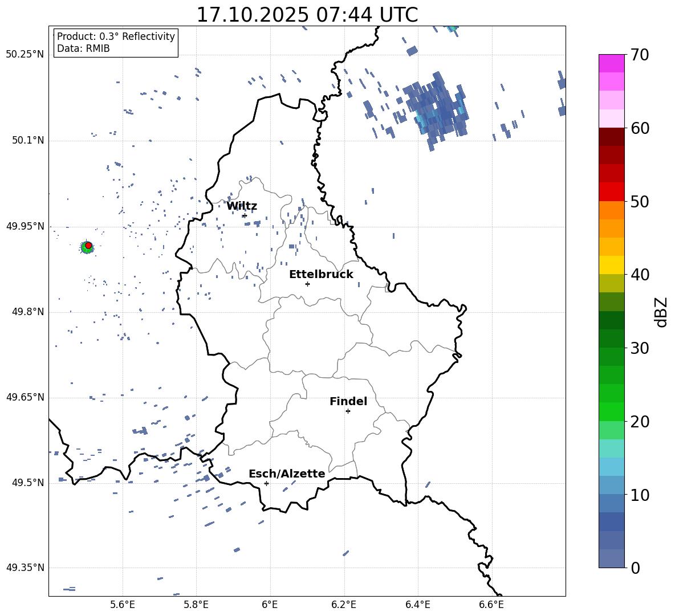Click the 6°E longitude label

pos(270,605)
